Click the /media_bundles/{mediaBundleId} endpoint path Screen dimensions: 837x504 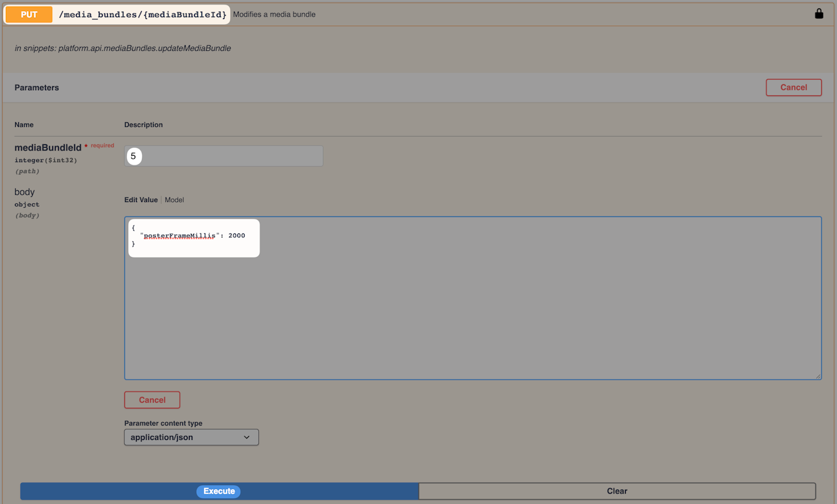tap(143, 14)
